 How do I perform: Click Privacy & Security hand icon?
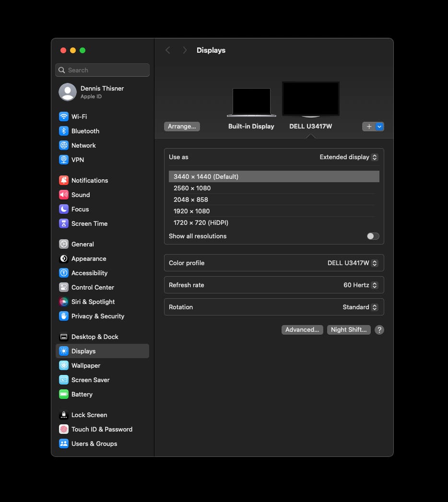(64, 316)
